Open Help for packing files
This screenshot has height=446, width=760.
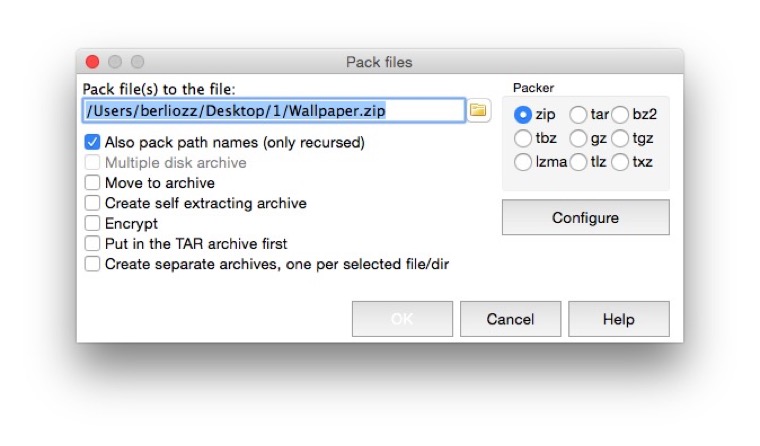(x=618, y=319)
